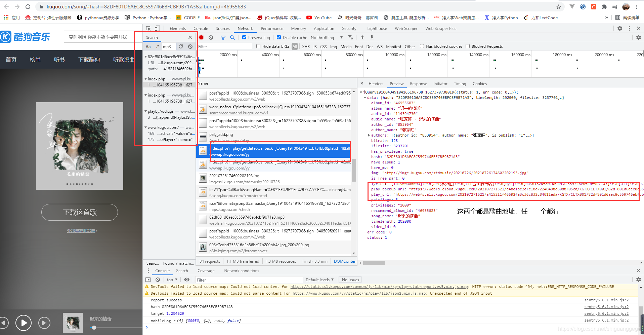Clear the search results icon
Screen dimensions: 644x335
click(190, 46)
